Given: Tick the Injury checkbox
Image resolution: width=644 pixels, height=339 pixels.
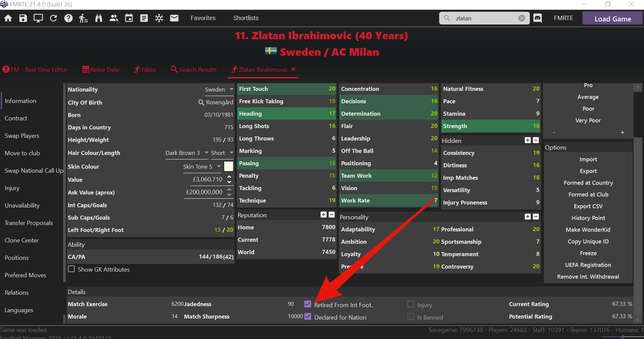Looking at the screenshot, I should coord(411,304).
